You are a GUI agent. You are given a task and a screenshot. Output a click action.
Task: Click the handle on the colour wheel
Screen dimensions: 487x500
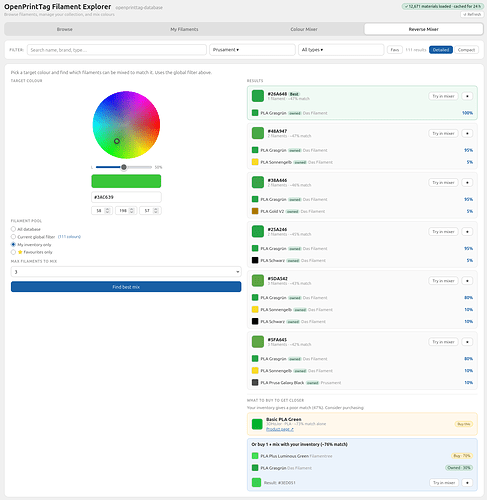pyautogui.click(x=117, y=141)
